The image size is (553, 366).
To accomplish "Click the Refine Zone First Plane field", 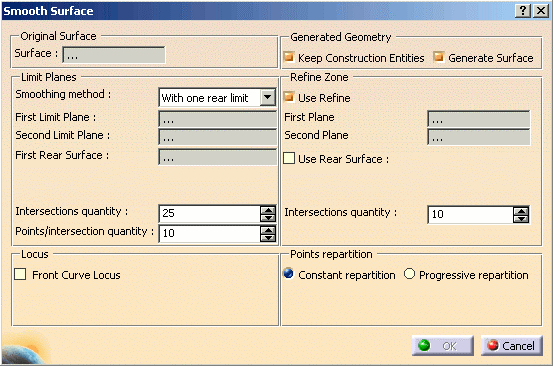I will pos(479,119).
